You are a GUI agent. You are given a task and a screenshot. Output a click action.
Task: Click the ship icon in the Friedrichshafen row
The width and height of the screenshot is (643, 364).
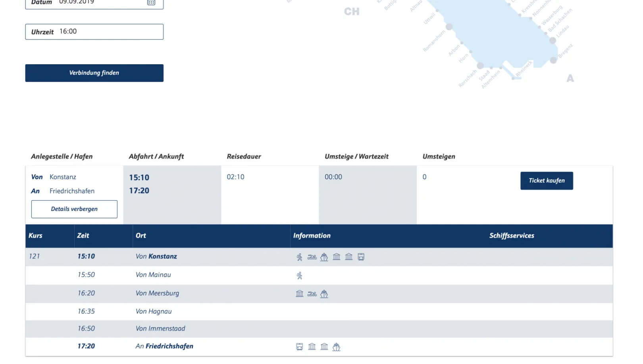[336, 347]
